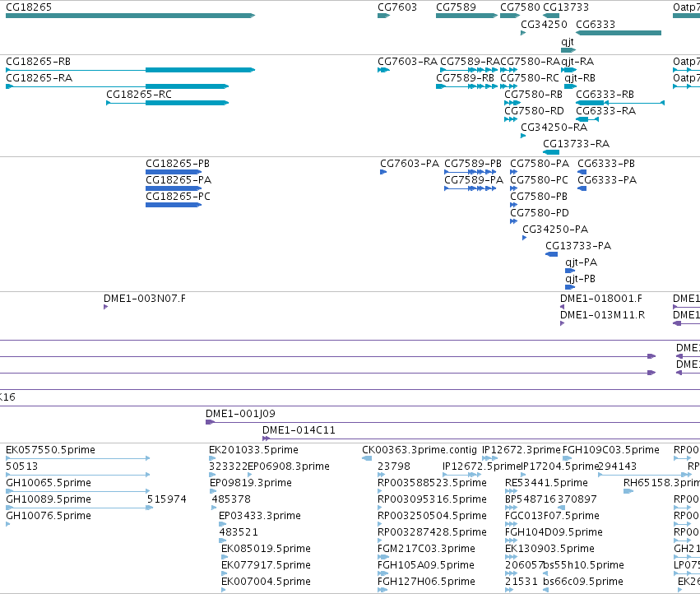700x594 pixels.
Task: Click the qjt-PA protein label
Action: [582, 262]
